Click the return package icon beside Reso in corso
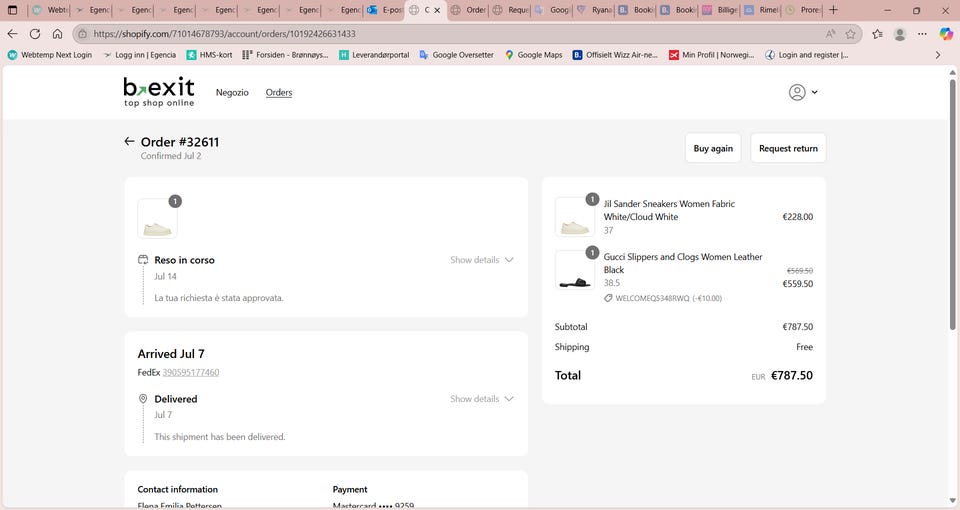 [x=143, y=260]
